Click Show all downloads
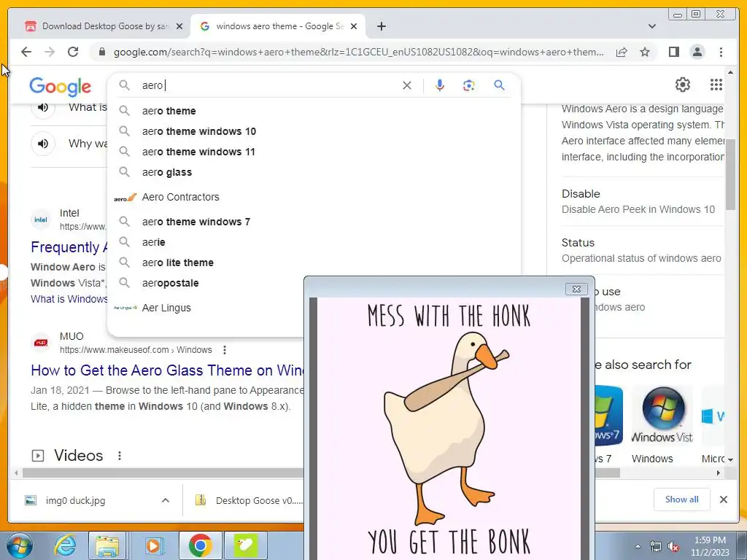This screenshot has width=747, height=560. coord(682,499)
